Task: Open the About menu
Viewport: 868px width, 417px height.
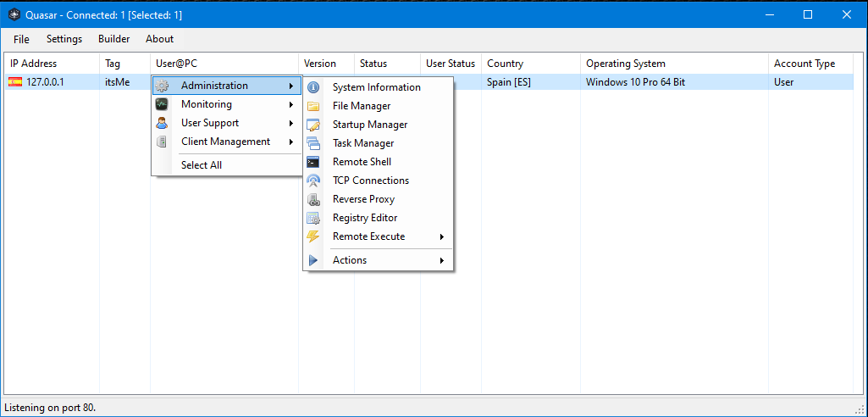Action: click(x=159, y=39)
